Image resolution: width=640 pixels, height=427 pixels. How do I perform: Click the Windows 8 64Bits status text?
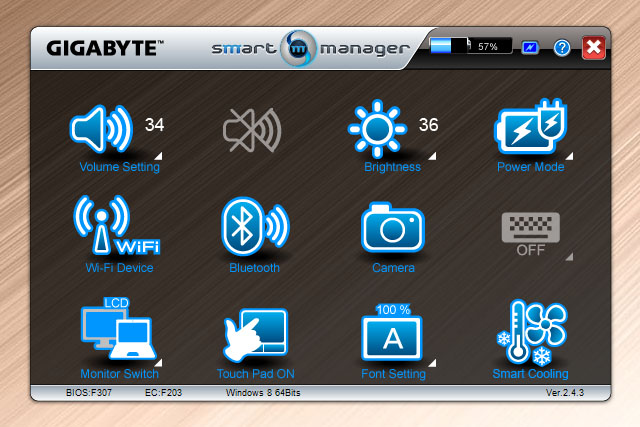263,393
